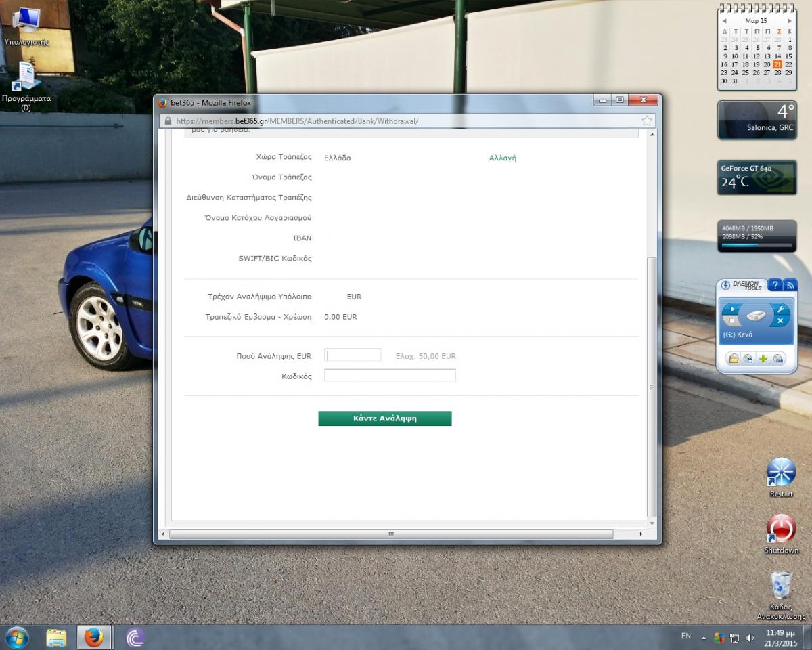The image size is (812, 650).
Task: Click the horizontal scrollbar left arrow
Action: [x=163, y=534]
